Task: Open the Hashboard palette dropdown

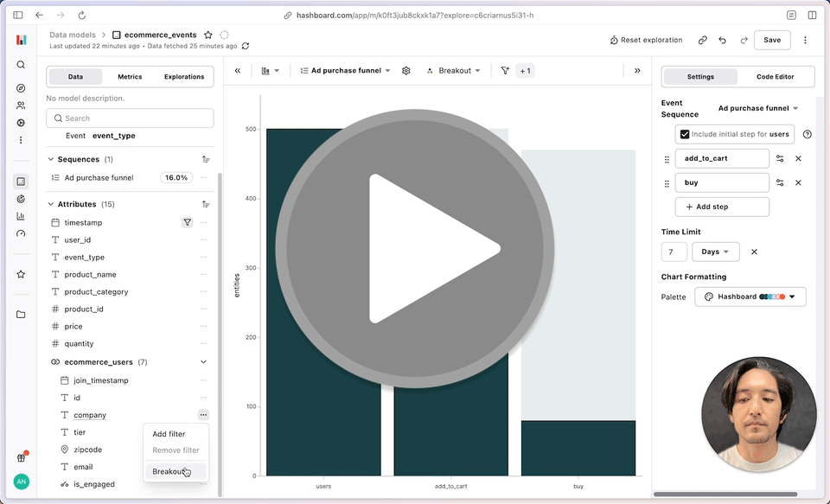Action: point(750,297)
